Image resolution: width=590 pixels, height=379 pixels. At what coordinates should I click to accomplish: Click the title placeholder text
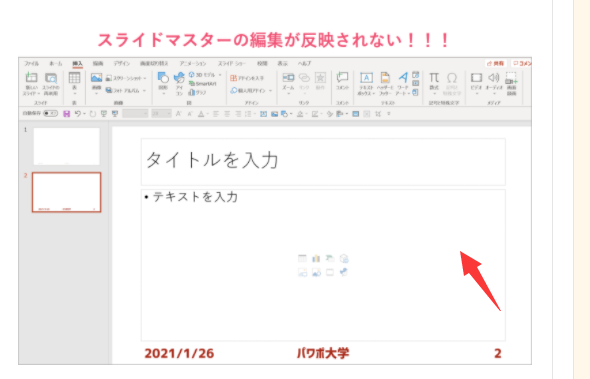point(212,160)
